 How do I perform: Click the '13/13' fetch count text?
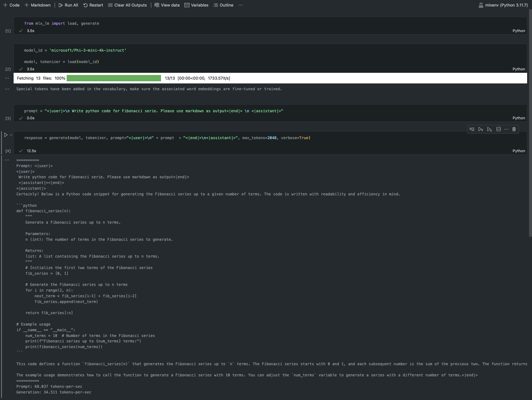coord(170,78)
